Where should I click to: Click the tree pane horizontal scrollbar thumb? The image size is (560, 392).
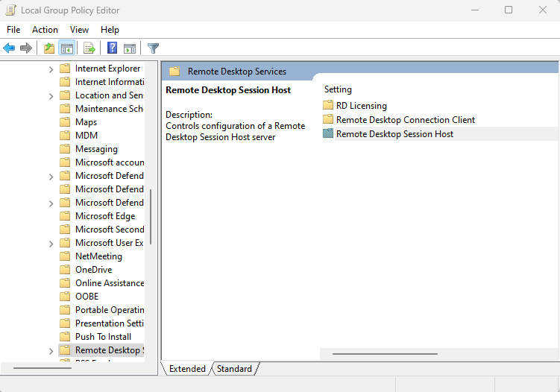click(x=43, y=367)
